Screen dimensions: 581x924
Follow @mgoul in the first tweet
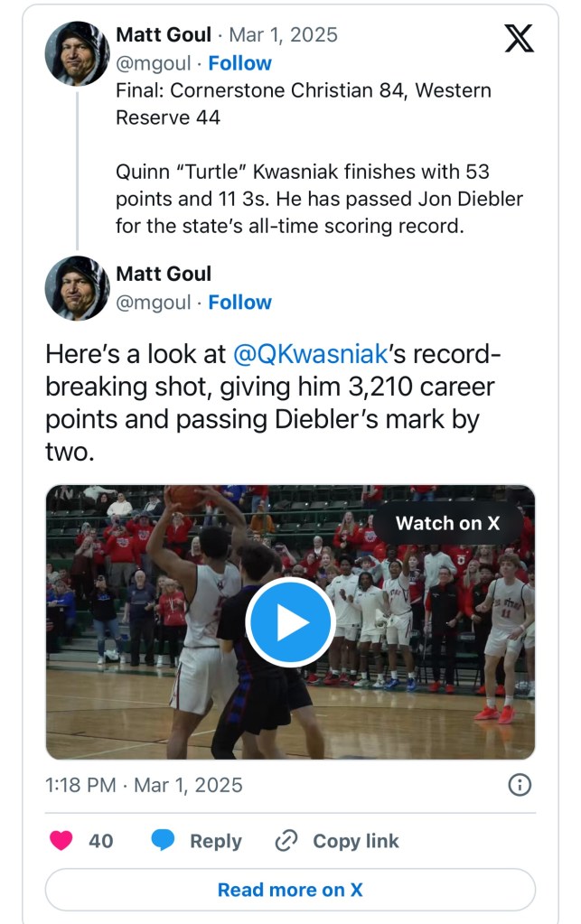[x=239, y=63]
